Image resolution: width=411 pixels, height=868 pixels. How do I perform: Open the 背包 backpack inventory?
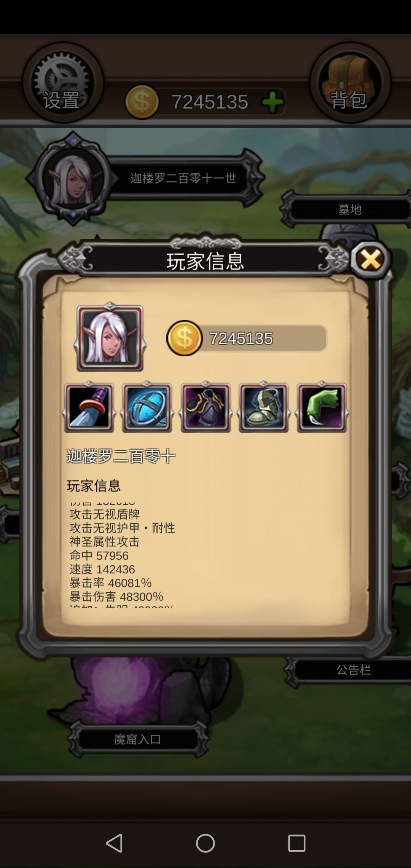tap(350, 83)
